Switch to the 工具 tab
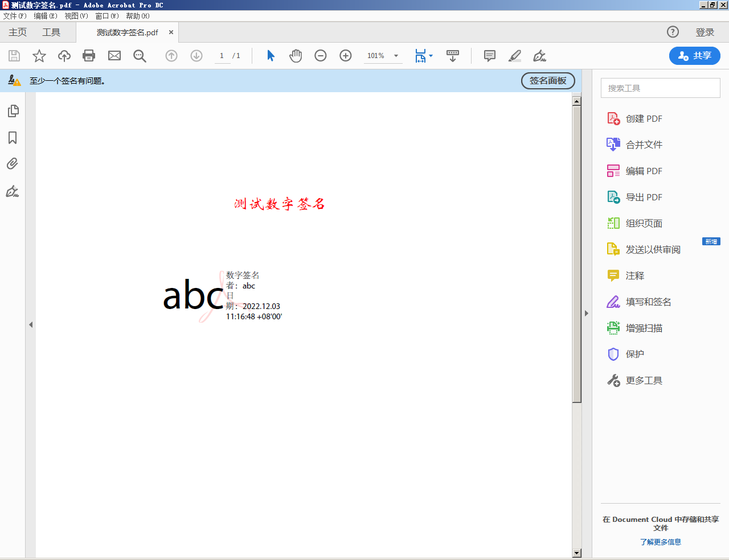This screenshot has width=729, height=560. point(51,32)
